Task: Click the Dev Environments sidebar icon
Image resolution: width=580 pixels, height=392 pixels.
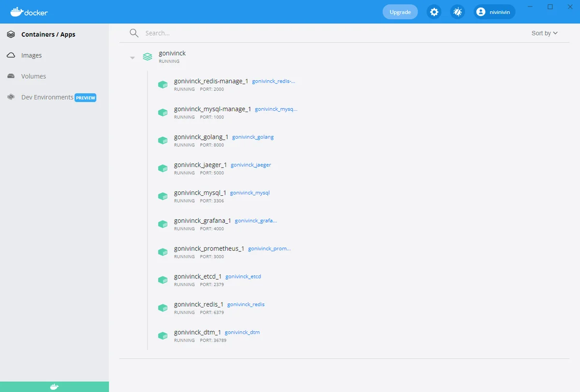Action: tap(11, 97)
